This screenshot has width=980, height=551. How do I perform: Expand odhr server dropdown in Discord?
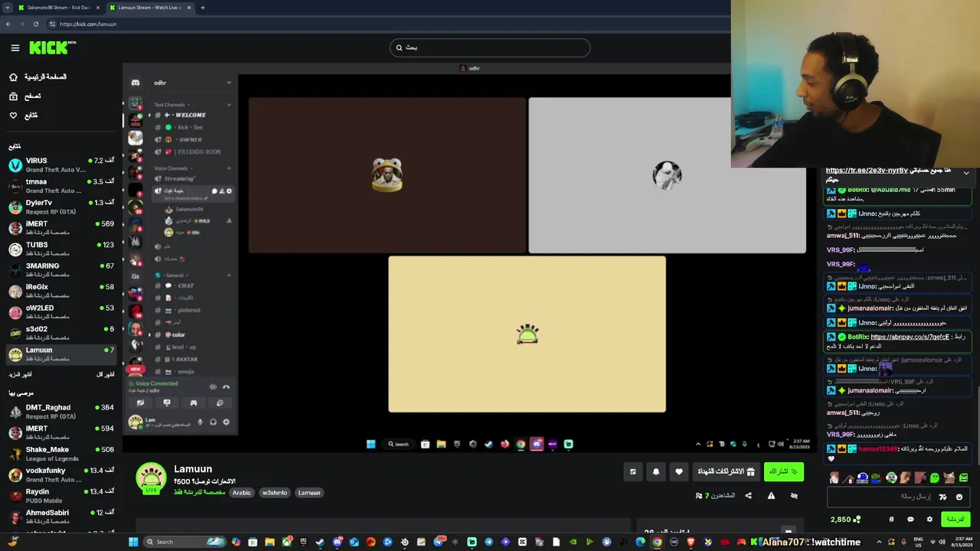228,83
